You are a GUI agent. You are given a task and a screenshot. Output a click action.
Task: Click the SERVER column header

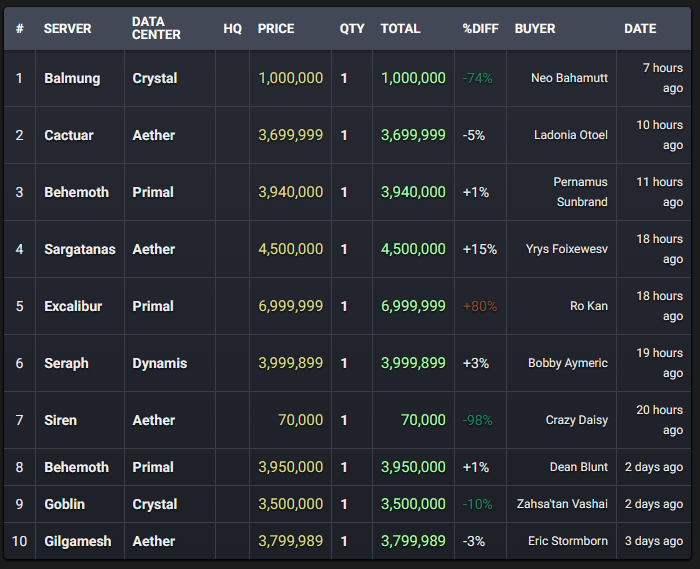(67, 29)
